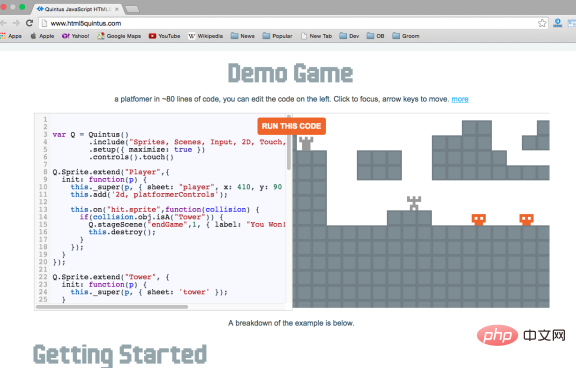Expand the DB bookmarks folder
Viewport: 576px width, 368px height.
coord(375,36)
